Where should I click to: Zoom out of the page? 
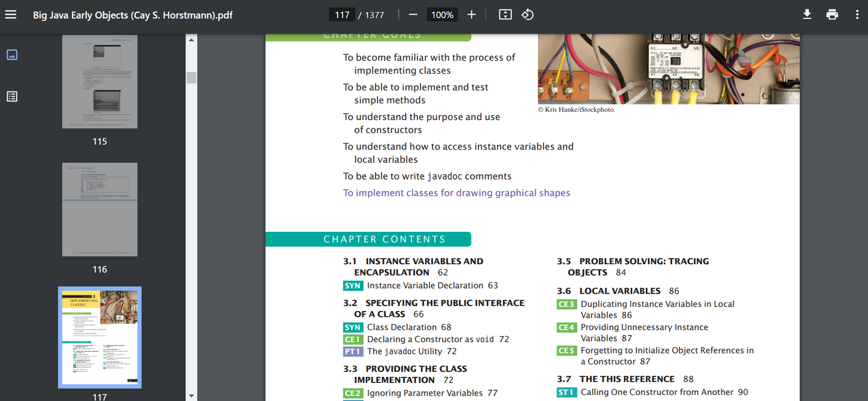coord(413,14)
